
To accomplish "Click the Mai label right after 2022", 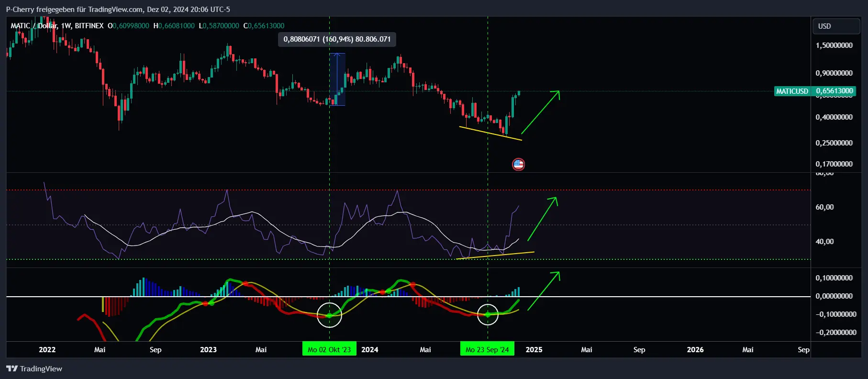I will point(100,350).
